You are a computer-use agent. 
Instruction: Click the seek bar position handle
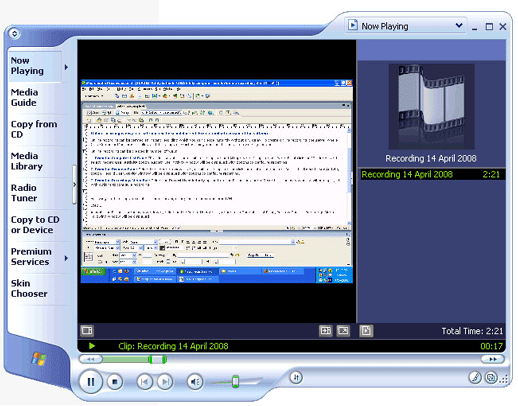[x=157, y=359]
